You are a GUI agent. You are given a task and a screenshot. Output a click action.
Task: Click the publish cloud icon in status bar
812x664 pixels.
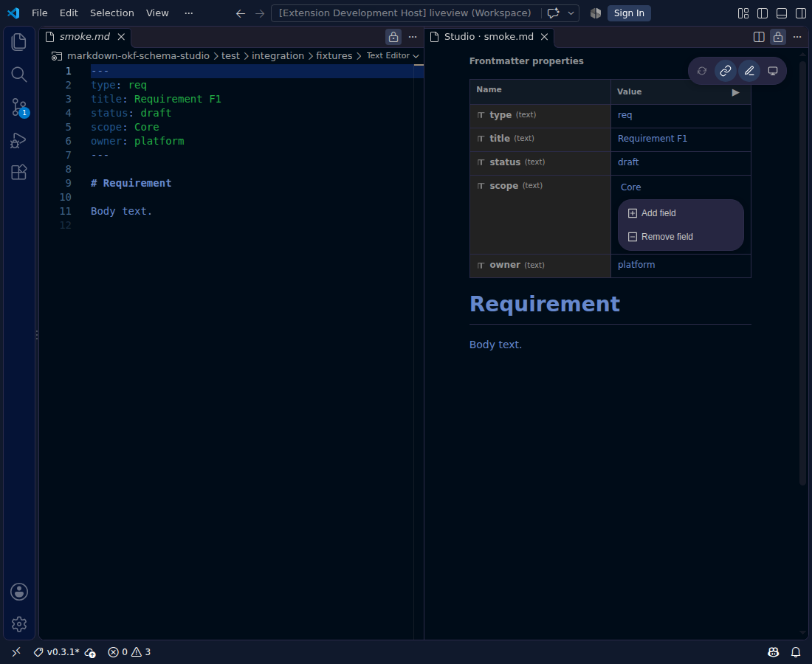pyautogui.click(x=90, y=652)
